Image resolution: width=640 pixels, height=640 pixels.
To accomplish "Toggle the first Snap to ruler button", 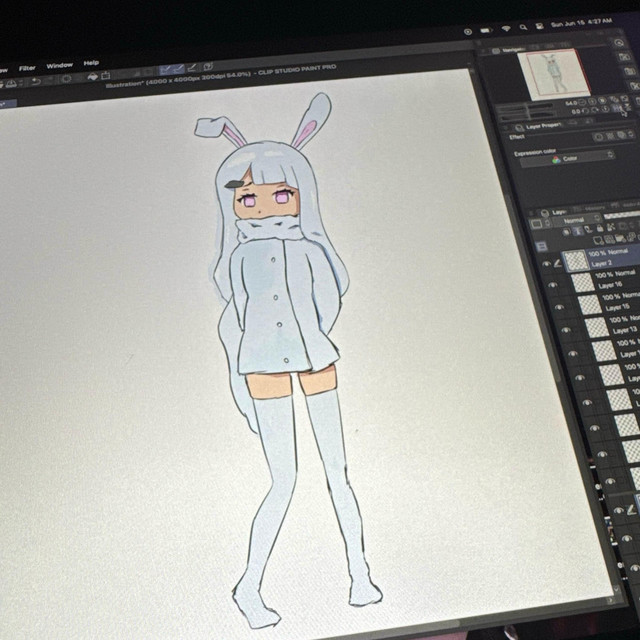I will pos(165,68).
